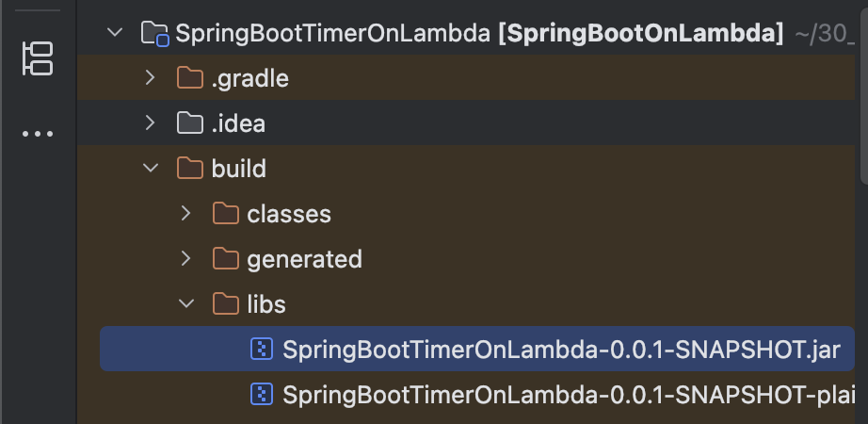Open the Structure tool window icon
This screenshot has height=424, width=868.
[x=37, y=58]
